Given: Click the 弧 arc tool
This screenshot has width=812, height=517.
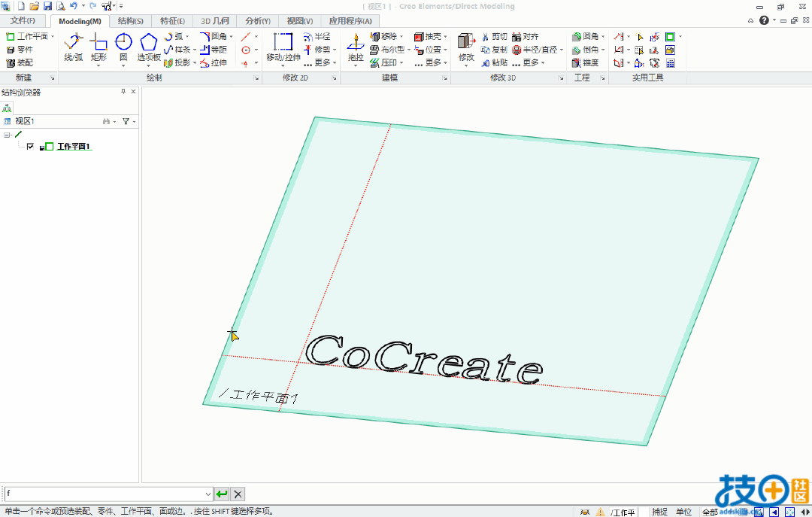Looking at the screenshot, I should point(174,36).
